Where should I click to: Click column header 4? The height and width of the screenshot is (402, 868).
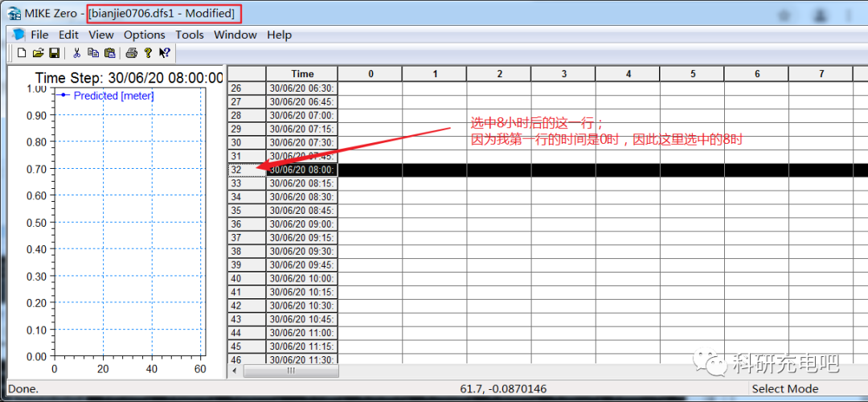(628, 74)
